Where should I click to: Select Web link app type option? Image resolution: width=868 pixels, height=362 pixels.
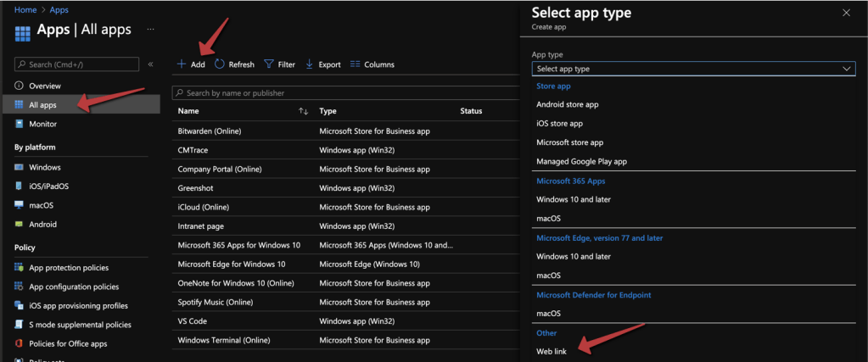point(552,352)
